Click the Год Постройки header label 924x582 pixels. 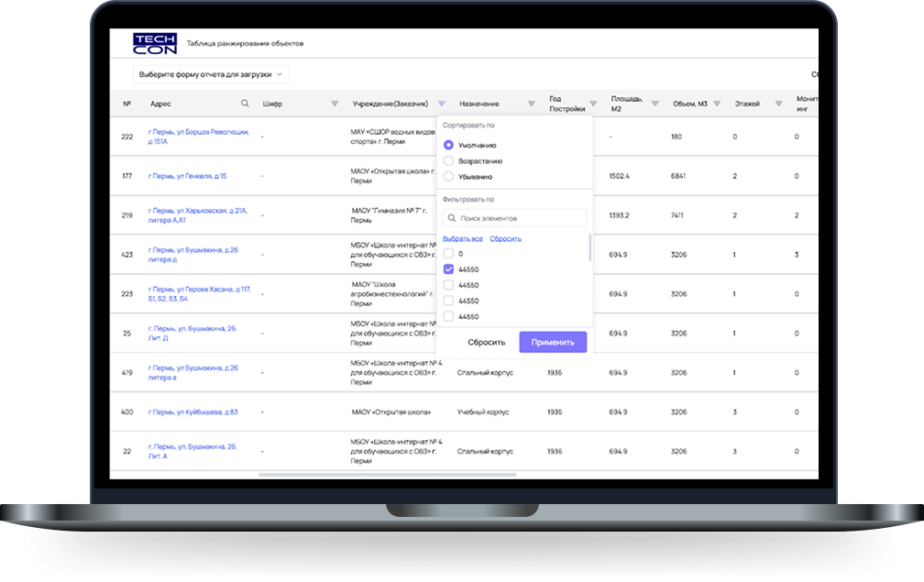[566, 104]
